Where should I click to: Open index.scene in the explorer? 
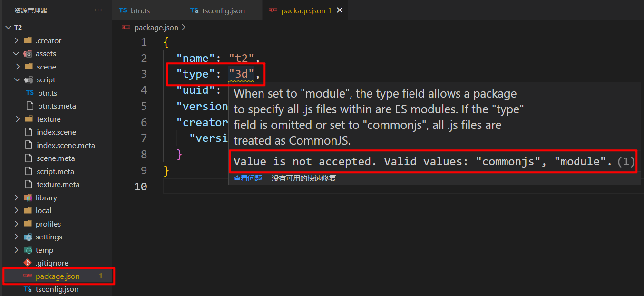(x=56, y=132)
